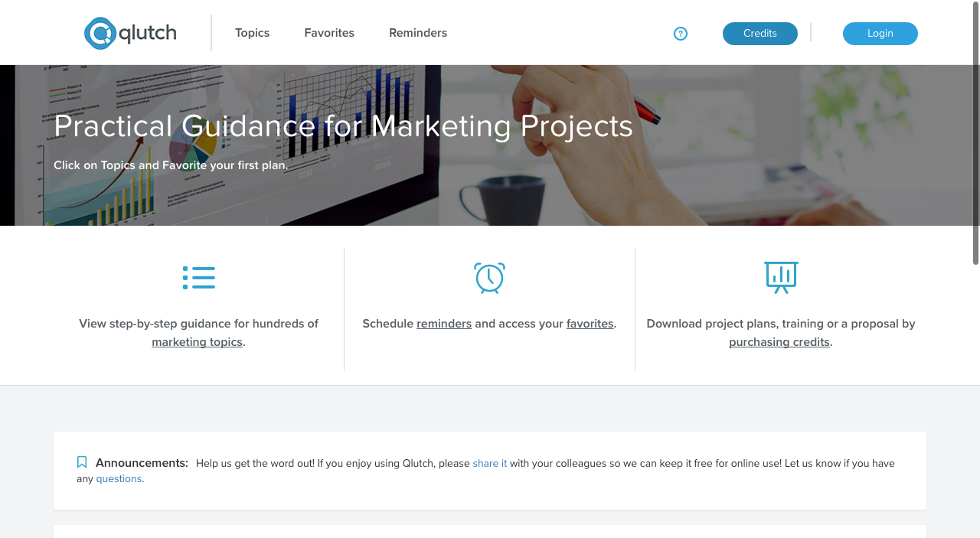This screenshot has height=538, width=980.
Task: Follow the marketing topics link
Action: pos(197,342)
